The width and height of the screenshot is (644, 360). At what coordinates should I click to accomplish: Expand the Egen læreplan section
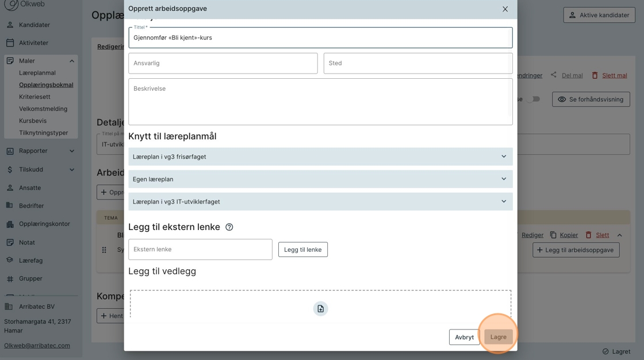[x=320, y=179]
